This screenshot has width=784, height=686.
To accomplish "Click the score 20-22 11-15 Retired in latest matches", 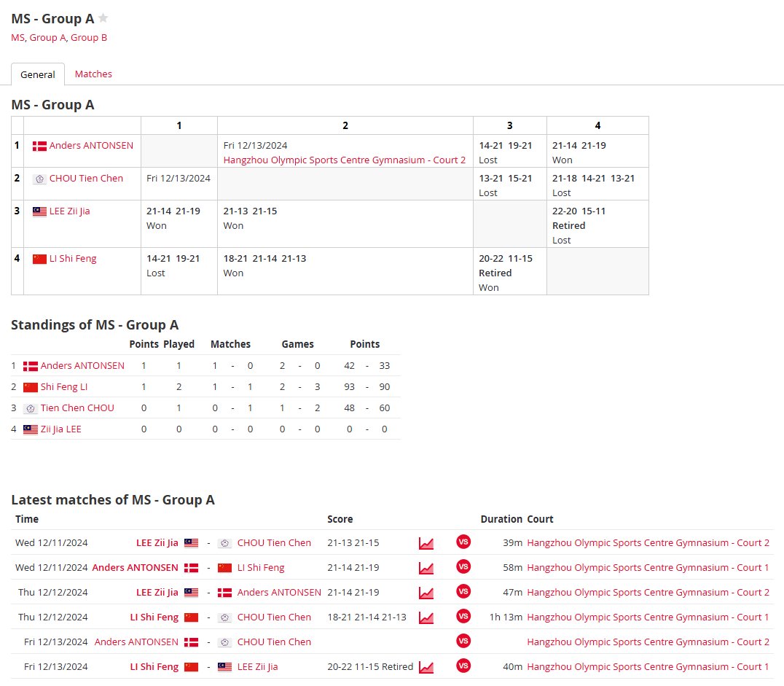I will [370, 667].
